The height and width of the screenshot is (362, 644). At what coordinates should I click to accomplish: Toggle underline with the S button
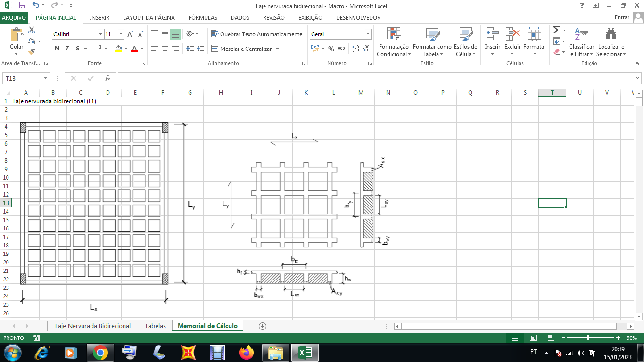coord(78,49)
